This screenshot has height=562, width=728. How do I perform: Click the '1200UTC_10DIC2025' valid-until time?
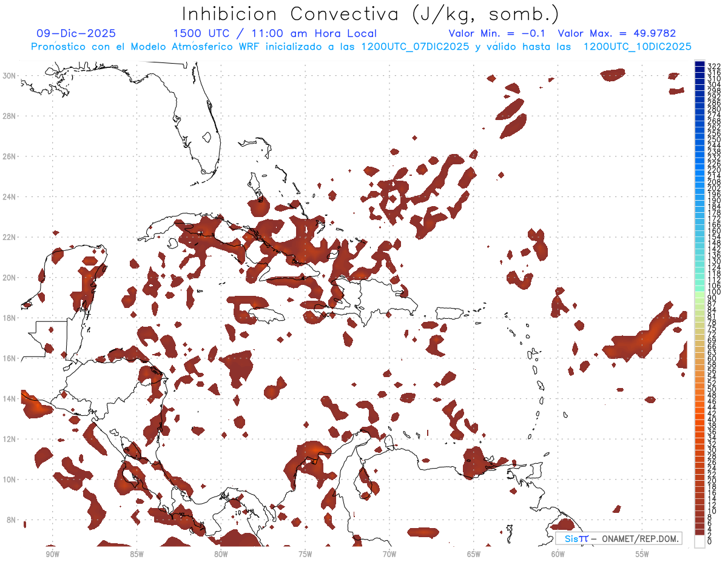637,47
